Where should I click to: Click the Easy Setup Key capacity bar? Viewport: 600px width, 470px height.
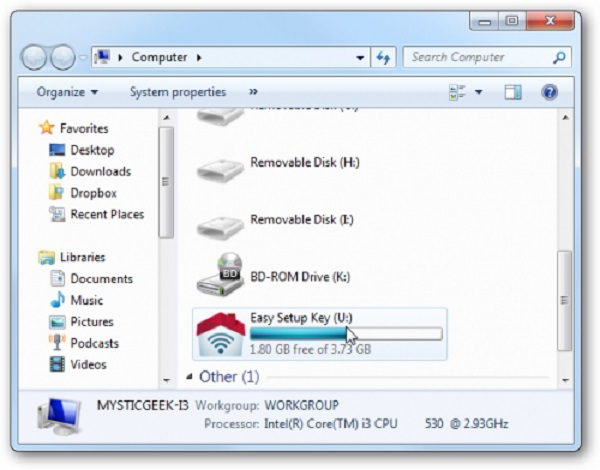(345, 333)
